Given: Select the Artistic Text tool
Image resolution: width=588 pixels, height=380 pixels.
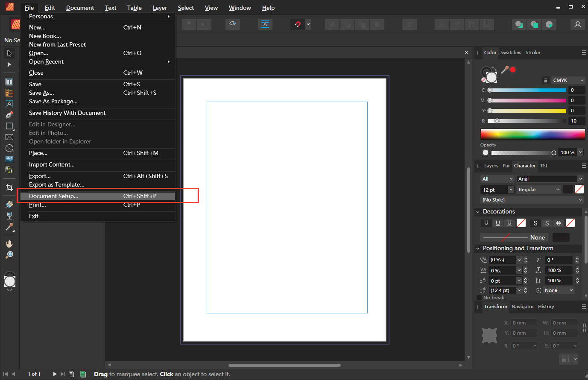Looking at the screenshot, I should [x=9, y=104].
